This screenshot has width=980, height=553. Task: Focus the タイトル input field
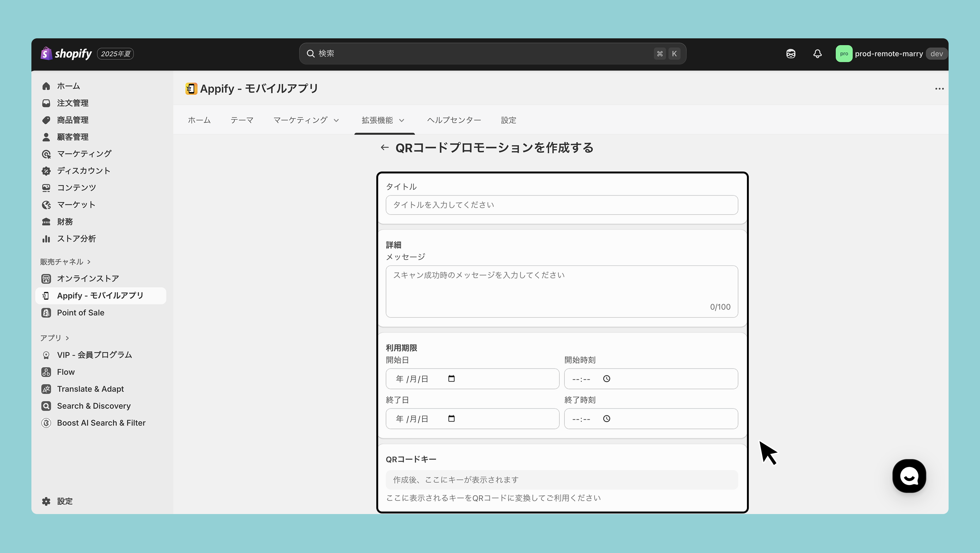click(x=562, y=205)
